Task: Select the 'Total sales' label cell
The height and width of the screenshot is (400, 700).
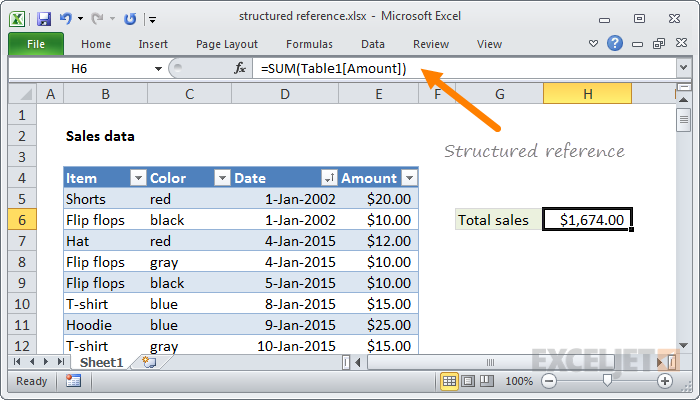Action: point(499,220)
